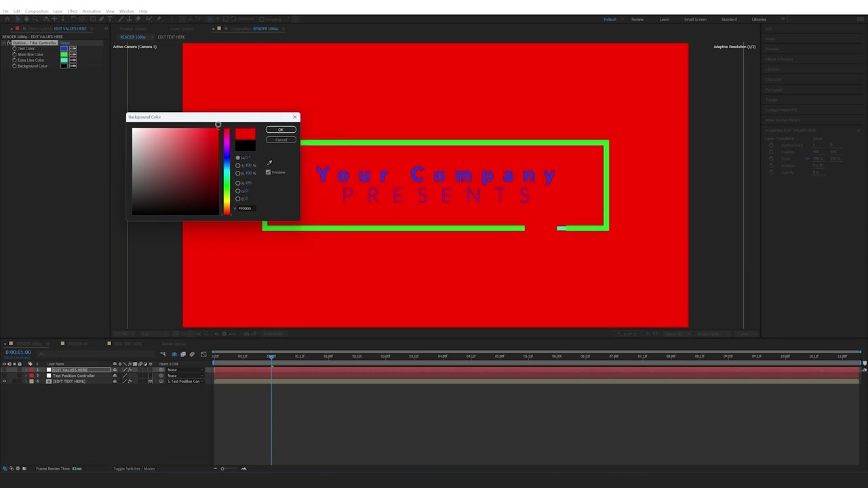Pick a color with the dialog eyedropper
The height and width of the screenshot is (488, 868).
click(269, 163)
